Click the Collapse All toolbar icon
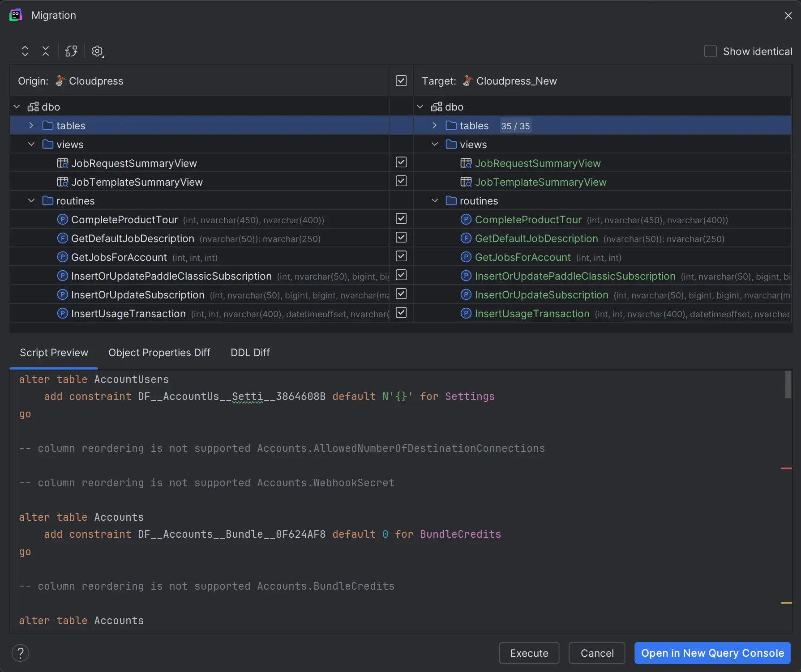Viewport: 801px width, 672px height. tap(45, 51)
